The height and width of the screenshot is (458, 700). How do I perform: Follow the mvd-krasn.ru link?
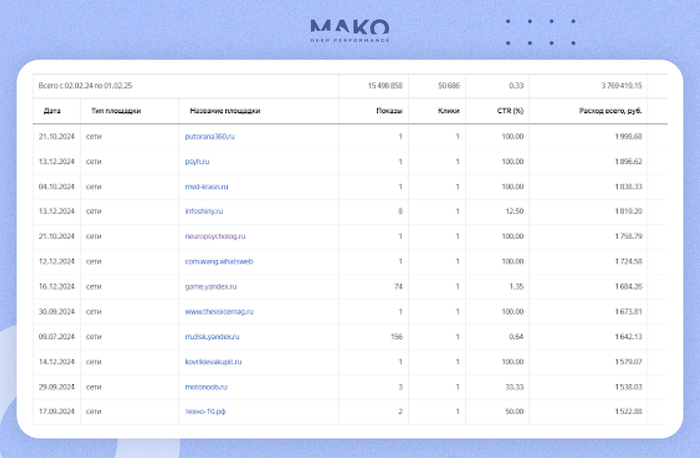207,186
